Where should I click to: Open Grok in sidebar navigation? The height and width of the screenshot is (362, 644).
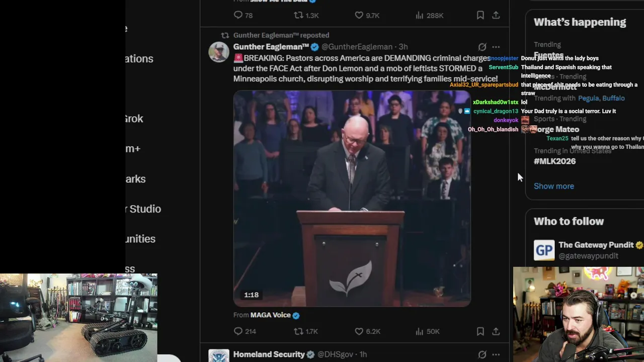click(x=134, y=119)
